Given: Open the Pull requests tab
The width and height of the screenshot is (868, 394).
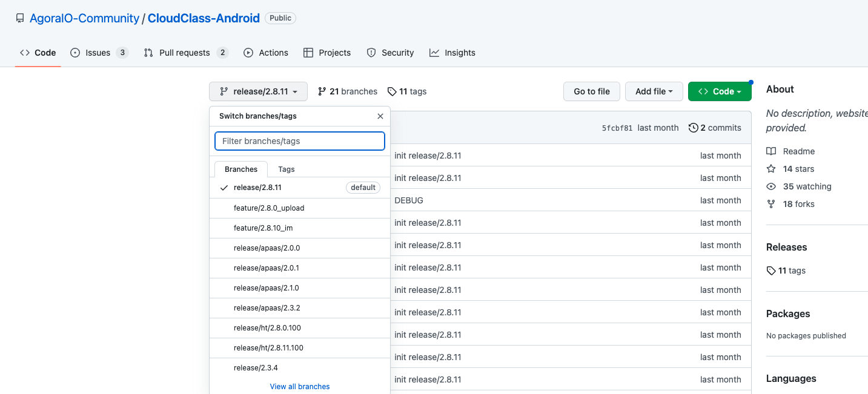Looking at the screenshot, I should coord(186,53).
